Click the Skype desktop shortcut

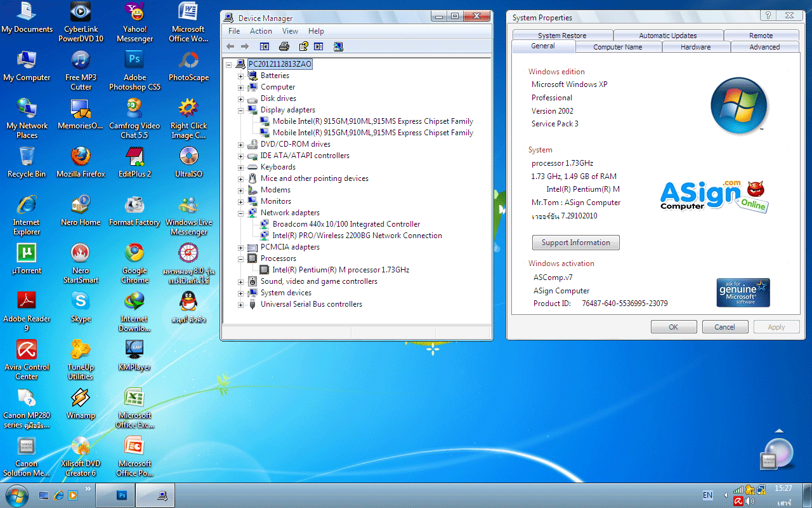(x=81, y=307)
